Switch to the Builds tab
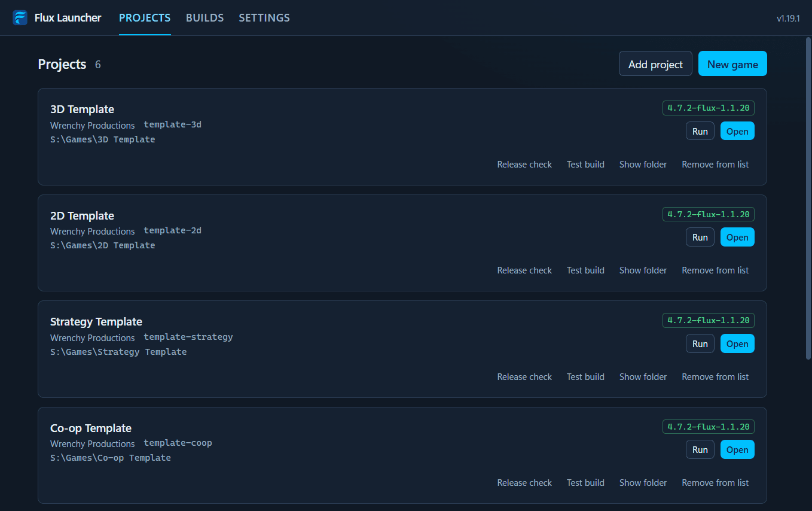Screen dimensions: 812x511 (204, 18)
